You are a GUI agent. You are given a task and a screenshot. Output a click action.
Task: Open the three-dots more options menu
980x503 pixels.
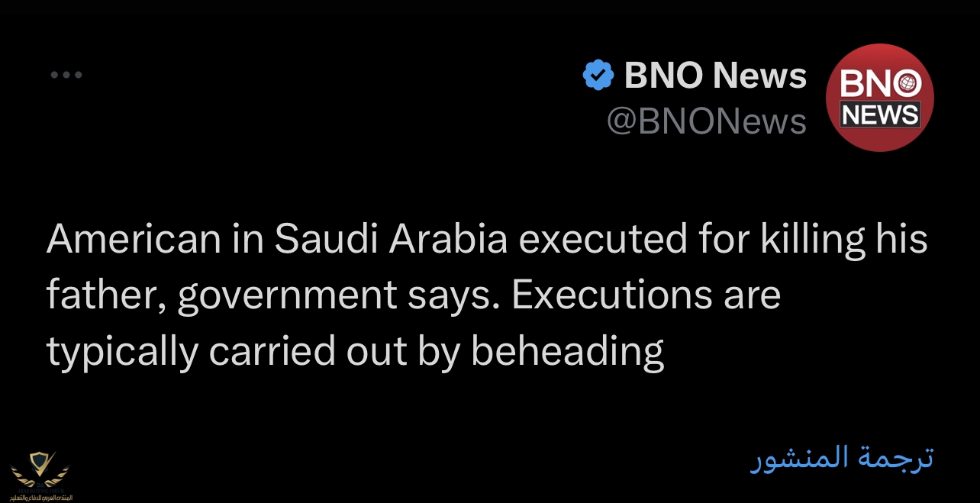(x=66, y=75)
